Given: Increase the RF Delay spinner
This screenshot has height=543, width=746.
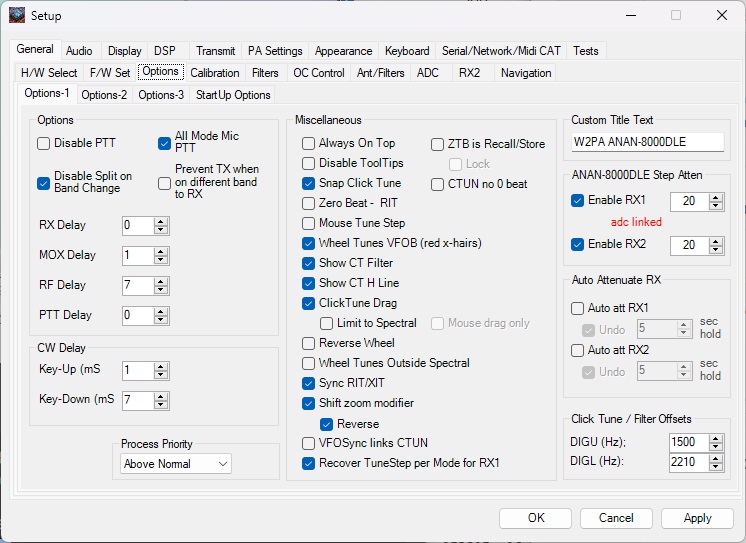Looking at the screenshot, I should pyautogui.click(x=161, y=282).
